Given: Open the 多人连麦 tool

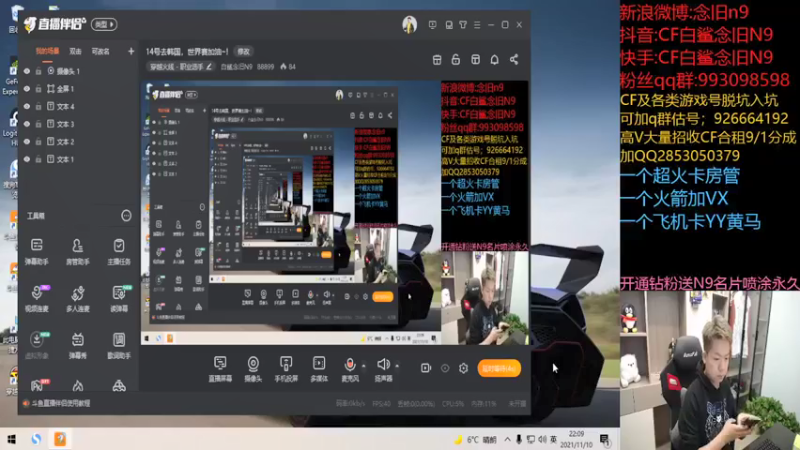Looking at the screenshot, I should (78, 298).
